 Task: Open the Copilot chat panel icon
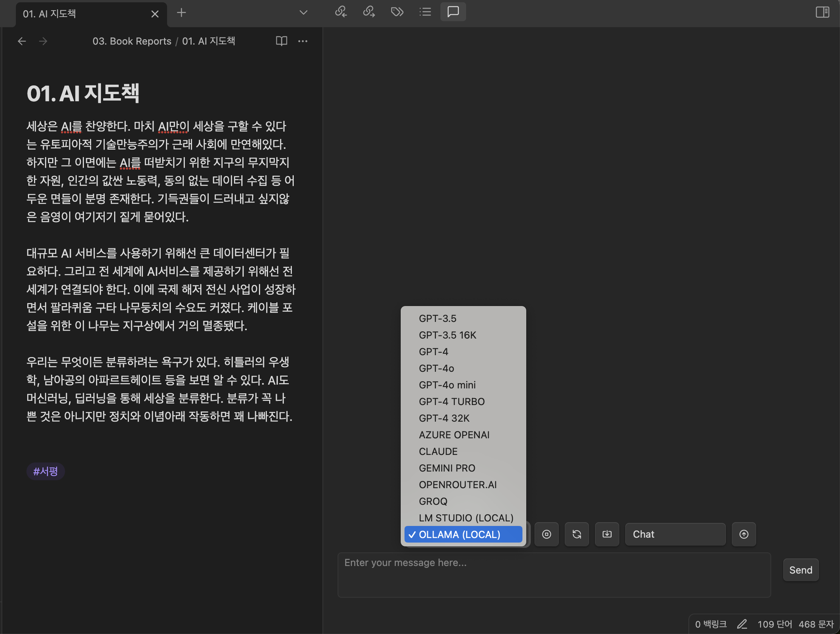453,12
